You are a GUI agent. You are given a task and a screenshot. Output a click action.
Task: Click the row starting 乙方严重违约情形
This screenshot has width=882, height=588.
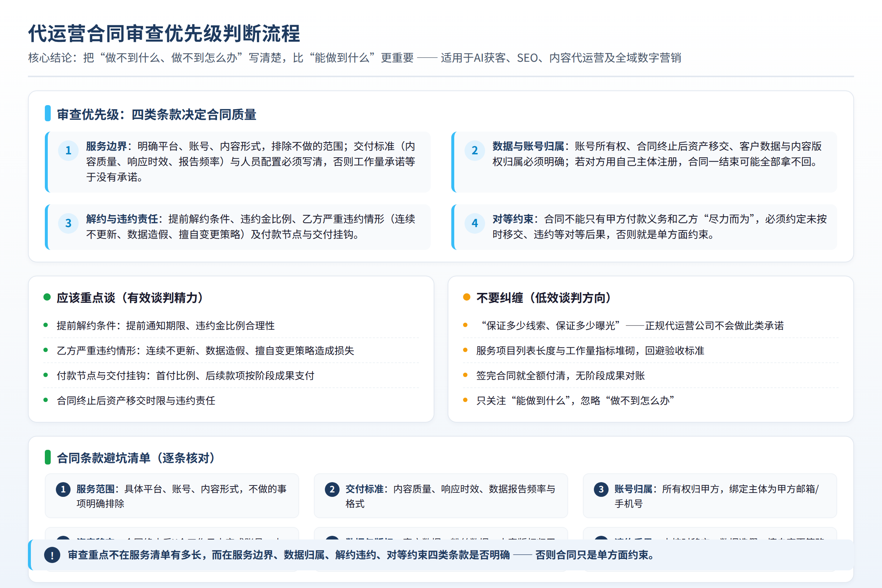(231, 350)
